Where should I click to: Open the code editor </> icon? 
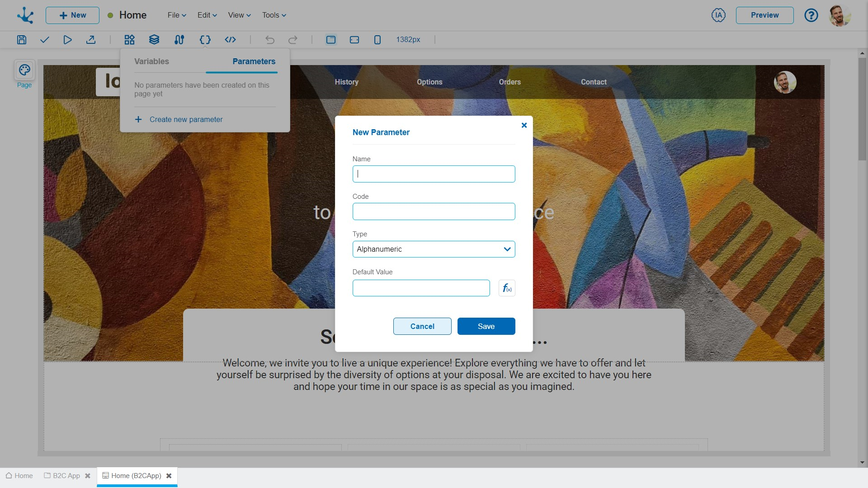coord(230,40)
